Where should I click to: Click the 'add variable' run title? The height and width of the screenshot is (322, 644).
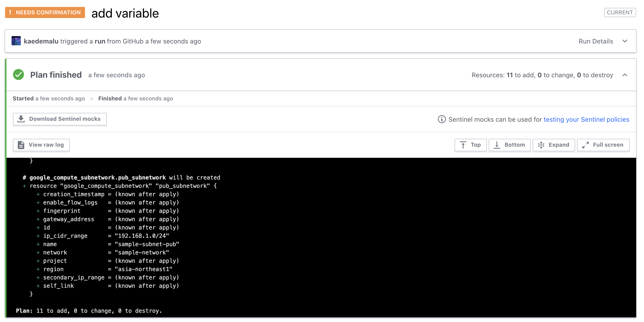click(x=125, y=13)
